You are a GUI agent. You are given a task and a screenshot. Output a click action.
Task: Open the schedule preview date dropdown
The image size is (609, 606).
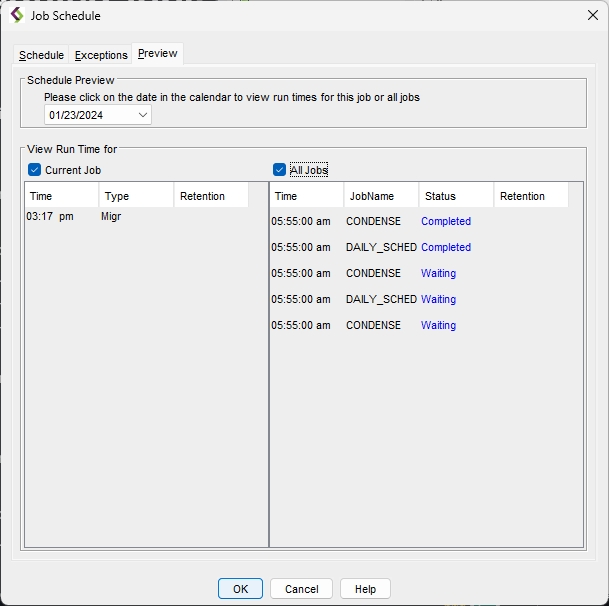[142, 115]
